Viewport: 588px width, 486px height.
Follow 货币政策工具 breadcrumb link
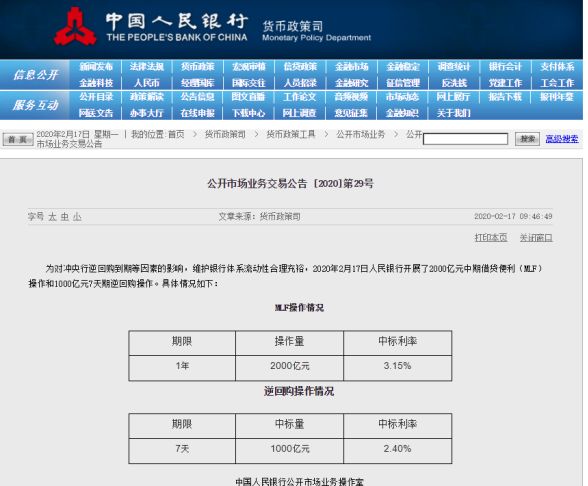click(x=291, y=134)
